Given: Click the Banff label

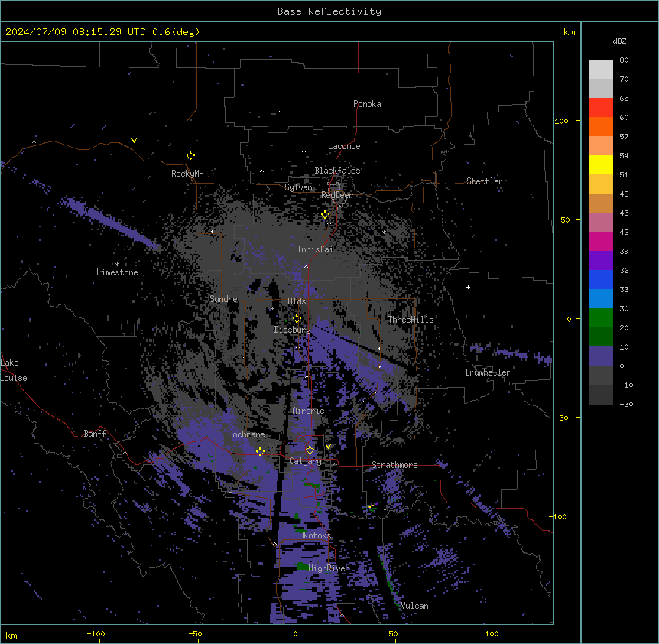Looking at the screenshot, I should click(95, 434).
